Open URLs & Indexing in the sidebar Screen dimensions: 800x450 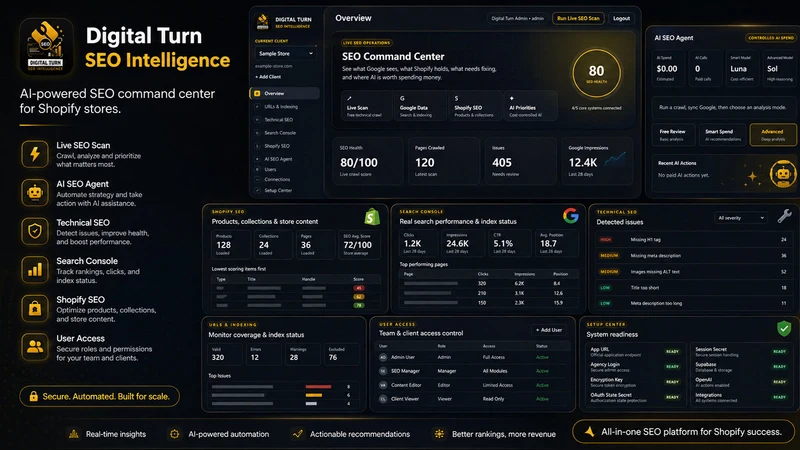point(285,107)
